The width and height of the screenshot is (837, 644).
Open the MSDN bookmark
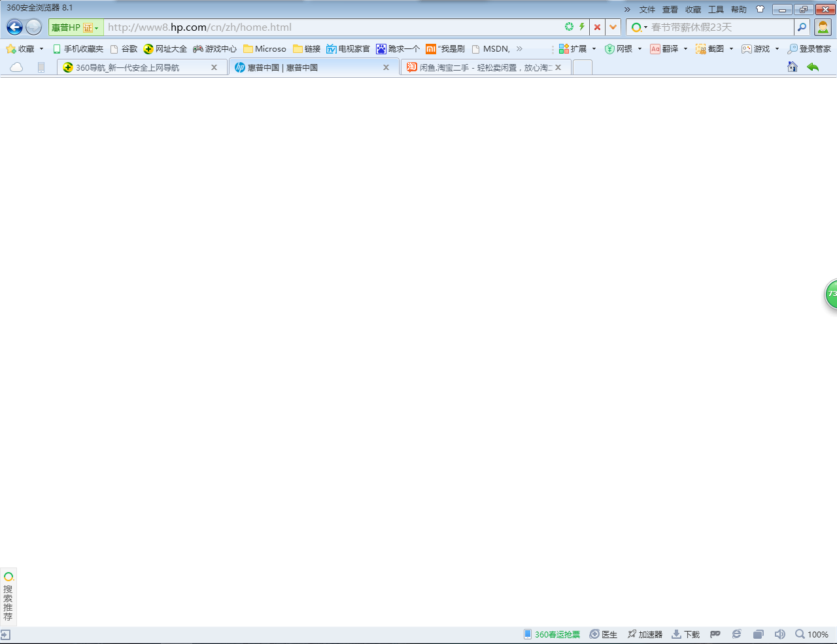(x=490, y=49)
